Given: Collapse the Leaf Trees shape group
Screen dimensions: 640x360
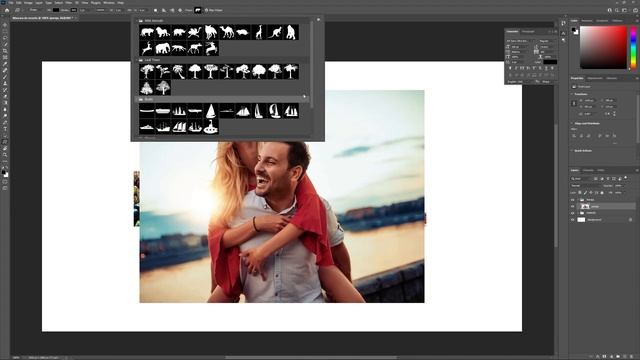Looking at the screenshot, I should coord(136,60).
